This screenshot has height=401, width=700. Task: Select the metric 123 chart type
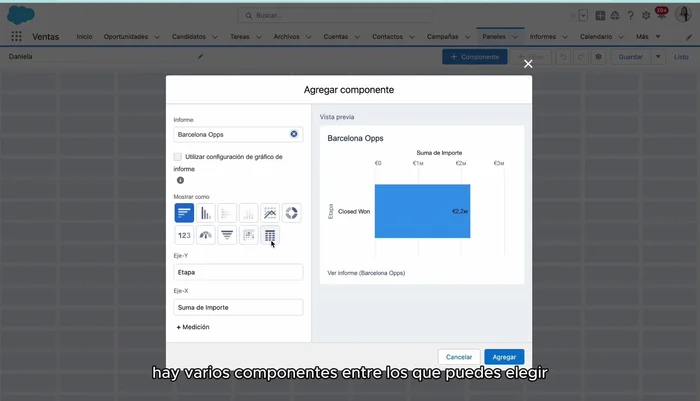184,235
